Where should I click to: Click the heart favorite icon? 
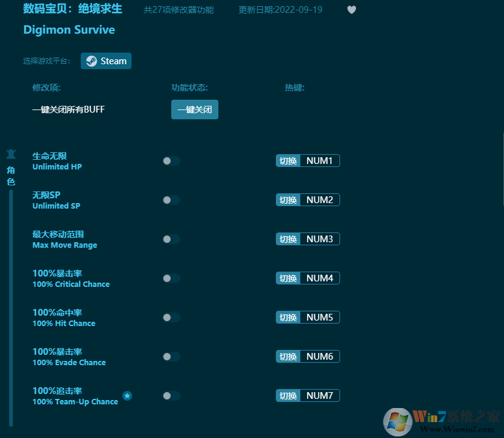[x=352, y=10]
